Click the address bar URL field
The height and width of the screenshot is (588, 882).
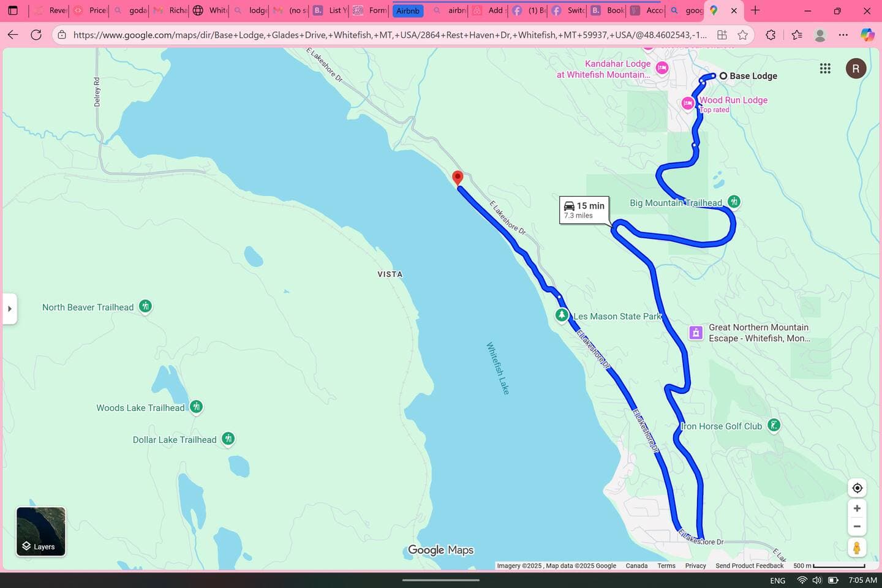(x=390, y=35)
